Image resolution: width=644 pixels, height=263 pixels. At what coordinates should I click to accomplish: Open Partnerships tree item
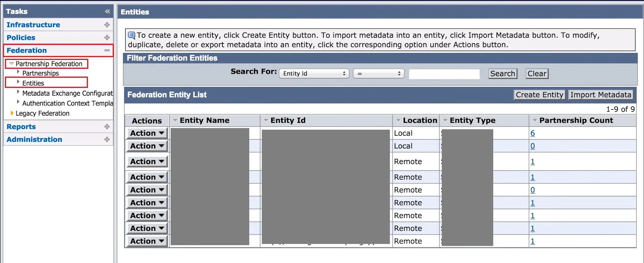pyautogui.click(x=41, y=73)
